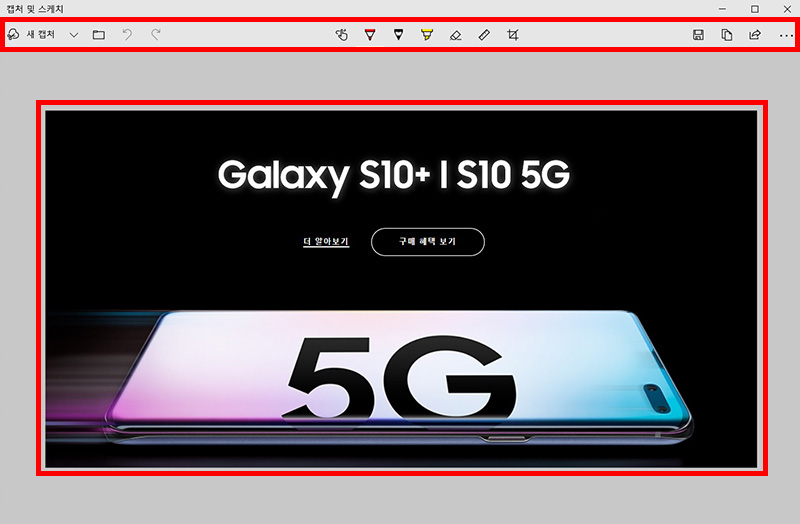Toggle touch writing mode

pos(342,35)
